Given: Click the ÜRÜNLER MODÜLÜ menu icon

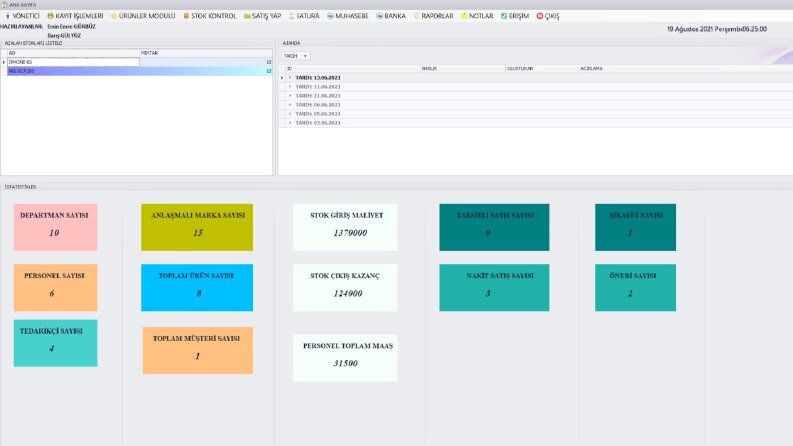Looking at the screenshot, I should pos(114,16).
